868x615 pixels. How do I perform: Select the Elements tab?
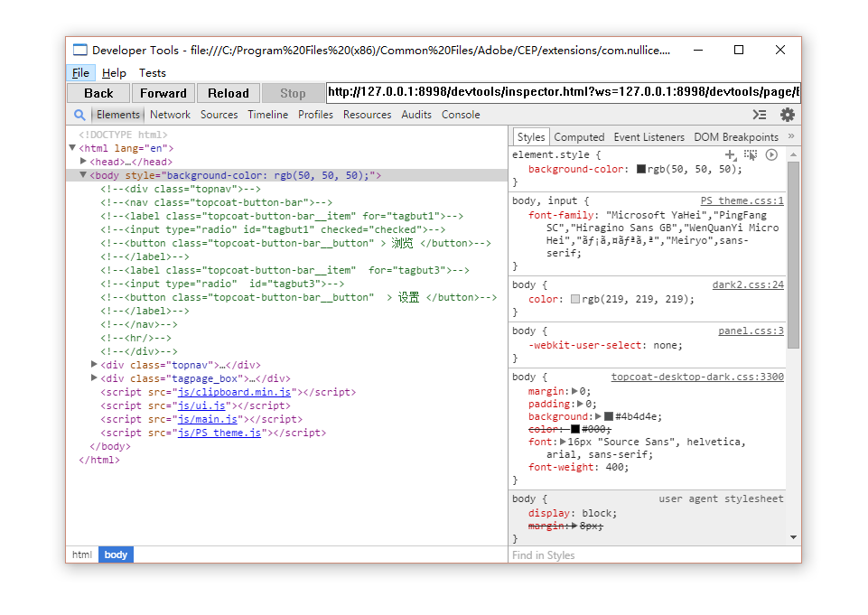point(118,115)
